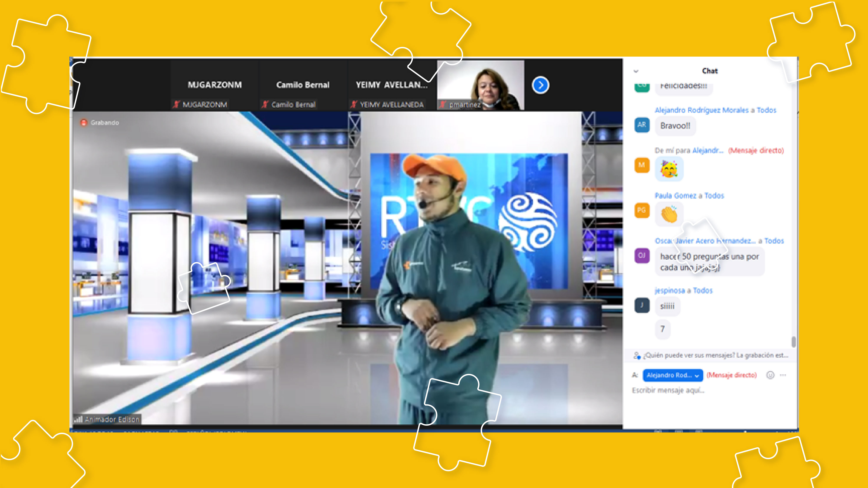Select the pmartinez video thumbnail

click(x=480, y=85)
